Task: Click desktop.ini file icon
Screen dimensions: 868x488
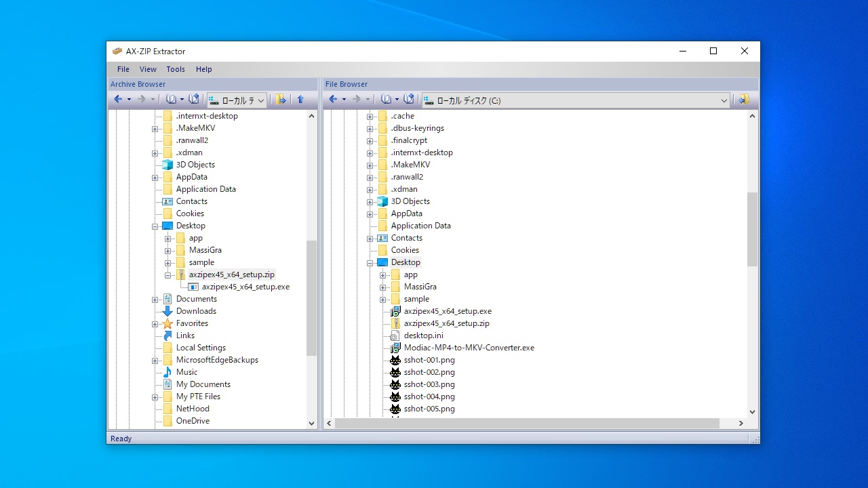Action: click(x=395, y=335)
